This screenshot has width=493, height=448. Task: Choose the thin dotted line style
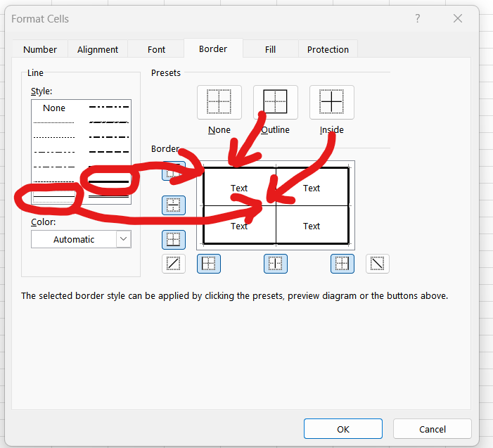pos(54,137)
